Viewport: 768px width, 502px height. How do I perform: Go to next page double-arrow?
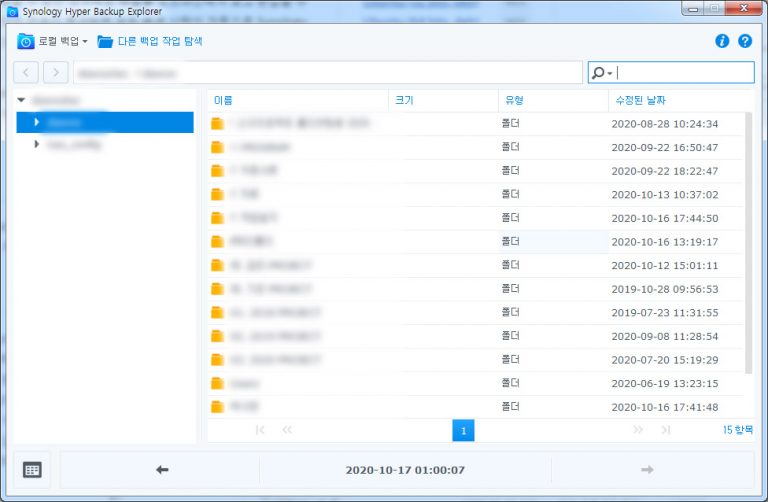tap(638, 430)
